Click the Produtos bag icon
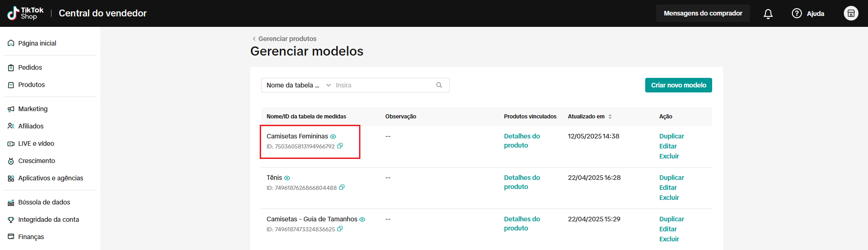The width and height of the screenshot is (868, 250). point(11,85)
